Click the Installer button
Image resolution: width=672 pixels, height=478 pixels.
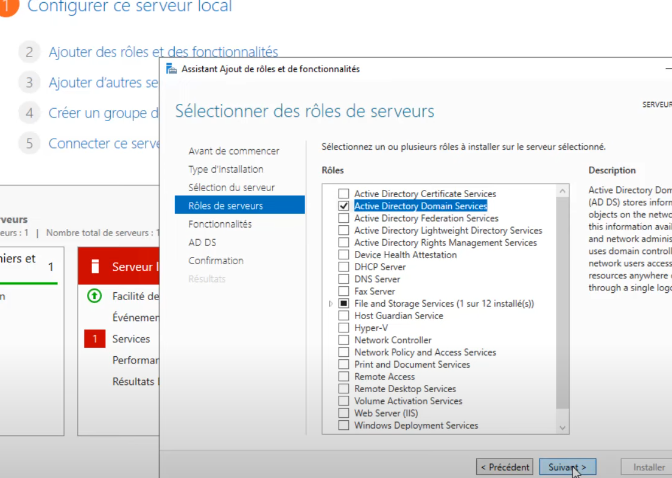point(648,467)
